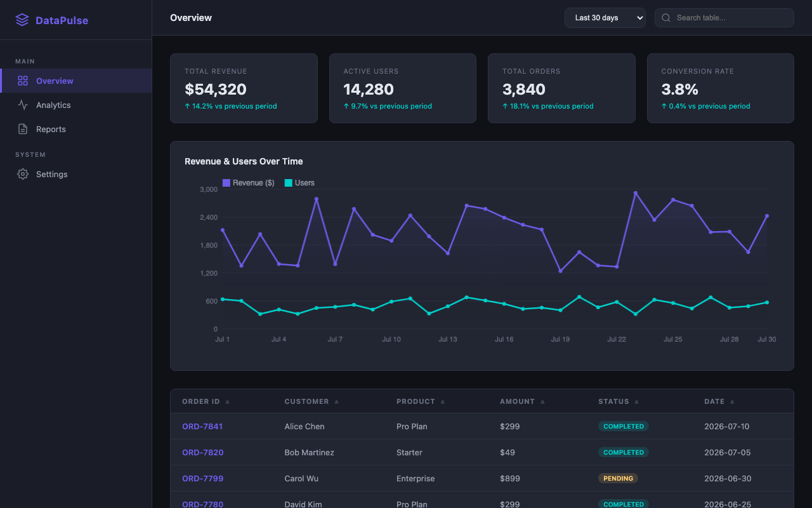
Task: Open order link ORD-7799
Action: click(202, 479)
